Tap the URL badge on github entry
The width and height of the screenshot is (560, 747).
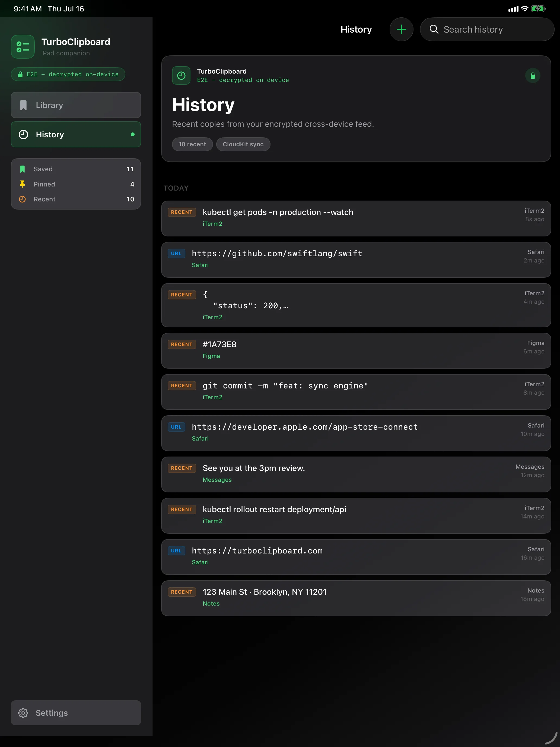tap(176, 254)
